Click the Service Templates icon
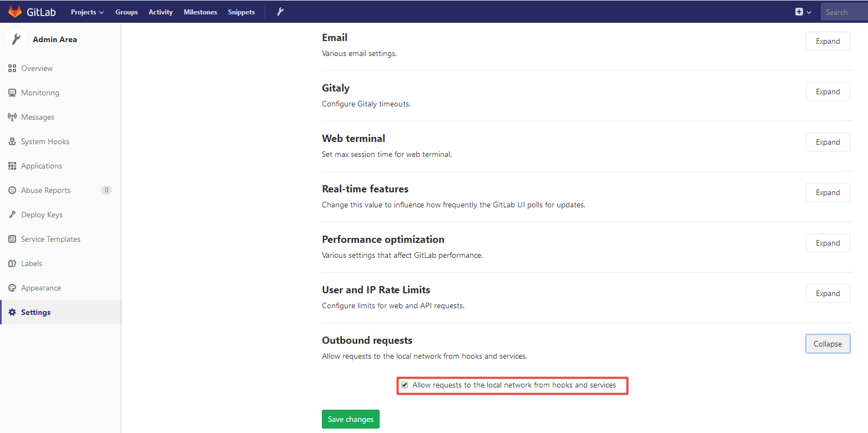868x433 pixels. [12, 239]
